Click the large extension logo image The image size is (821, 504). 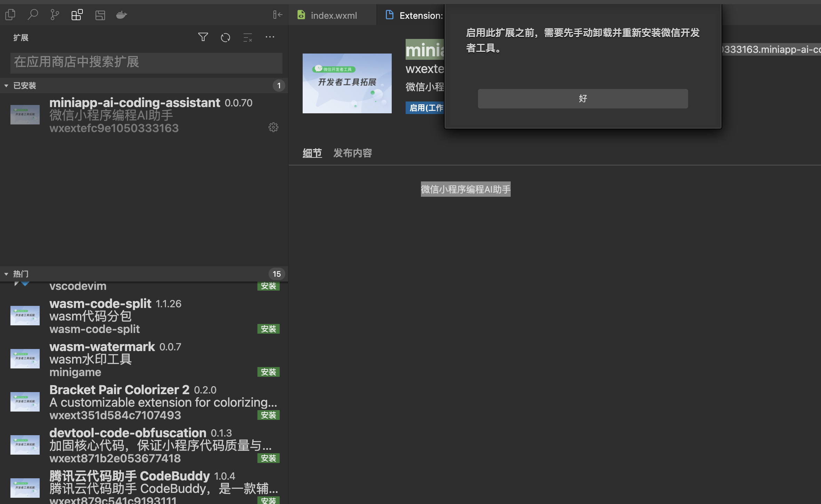click(x=347, y=83)
